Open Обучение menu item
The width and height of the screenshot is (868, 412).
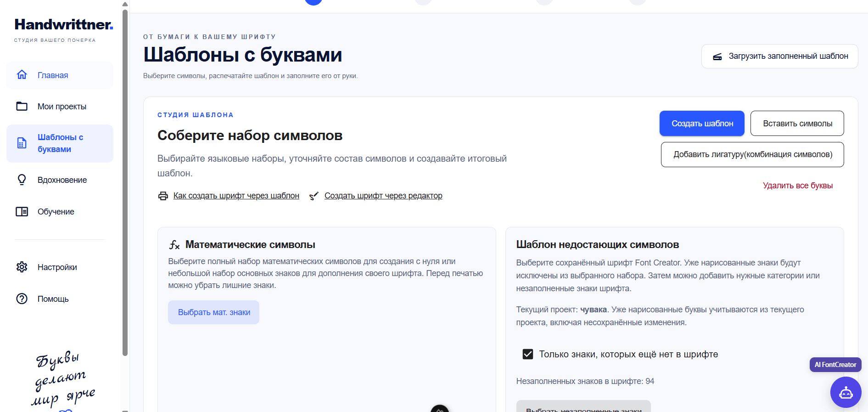(x=60, y=211)
